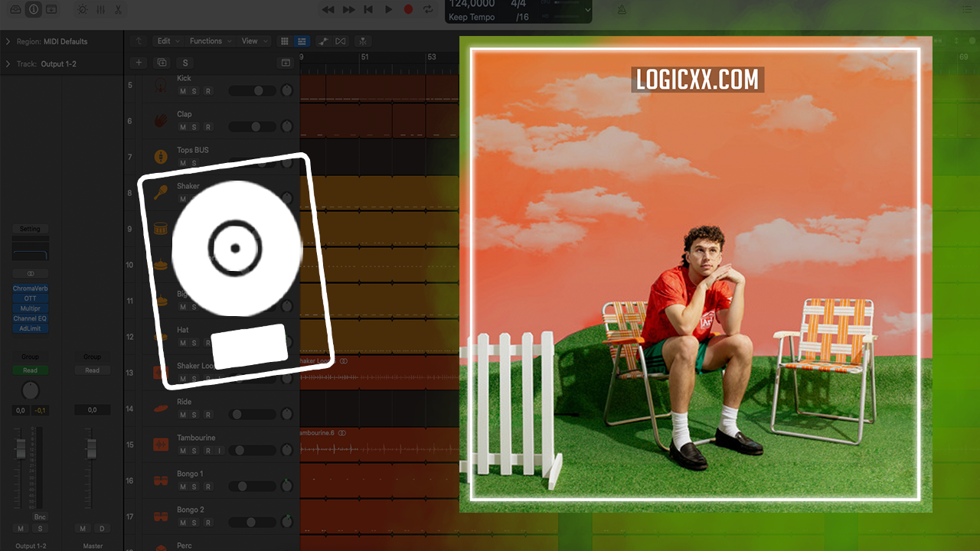Click the Clap track pan knob

(286, 126)
